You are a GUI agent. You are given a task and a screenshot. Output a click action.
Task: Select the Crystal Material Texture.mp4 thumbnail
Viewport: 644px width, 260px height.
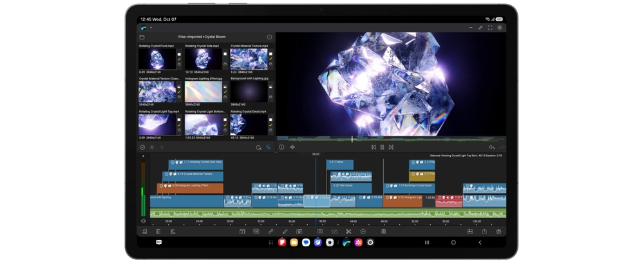tap(249, 59)
